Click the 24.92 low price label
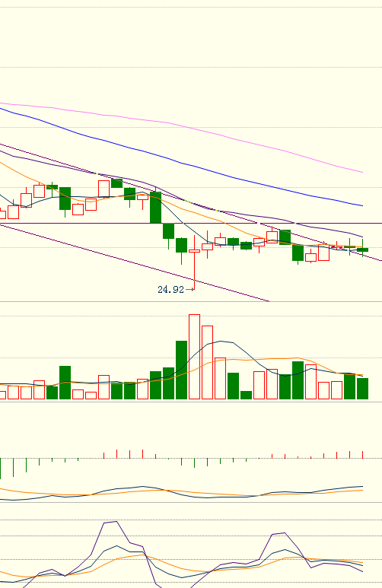Screen dimensions: 382x588 170,290
